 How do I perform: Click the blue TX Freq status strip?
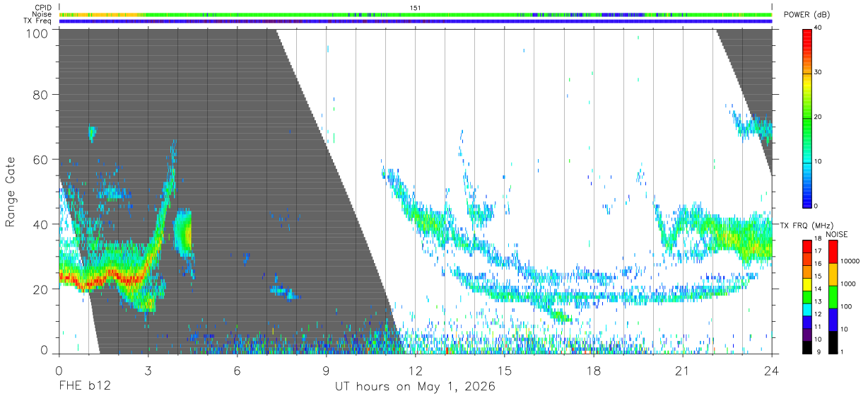click(x=416, y=21)
